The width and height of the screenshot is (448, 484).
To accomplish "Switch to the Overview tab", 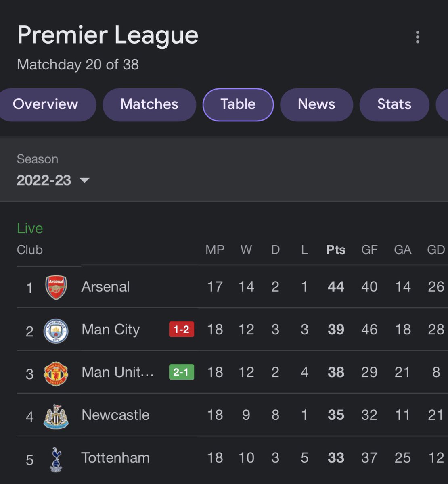I will [x=46, y=104].
